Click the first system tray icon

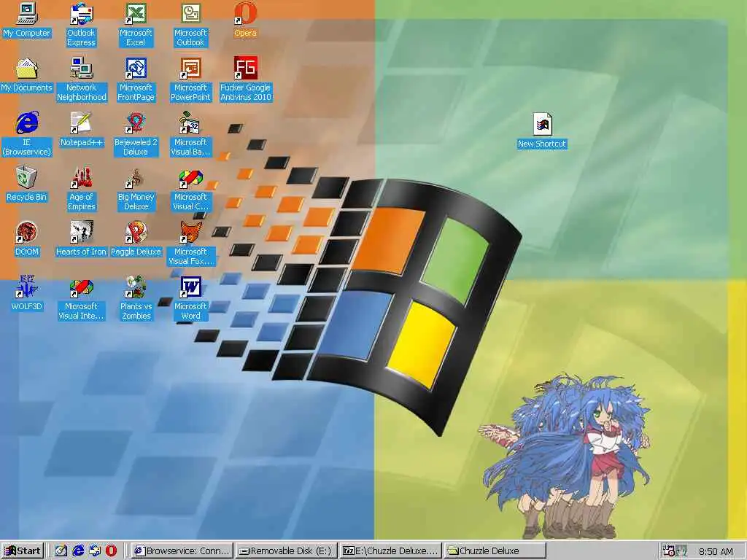pos(669,551)
